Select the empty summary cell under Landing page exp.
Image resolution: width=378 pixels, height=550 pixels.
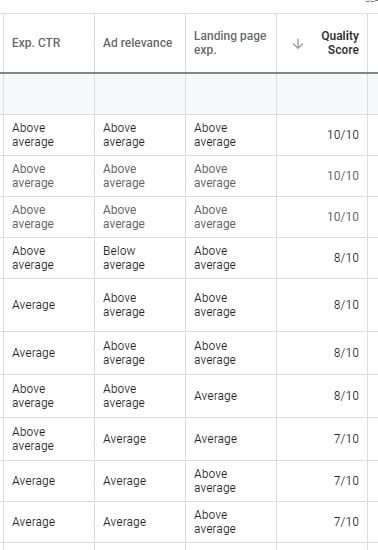(x=231, y=94)
